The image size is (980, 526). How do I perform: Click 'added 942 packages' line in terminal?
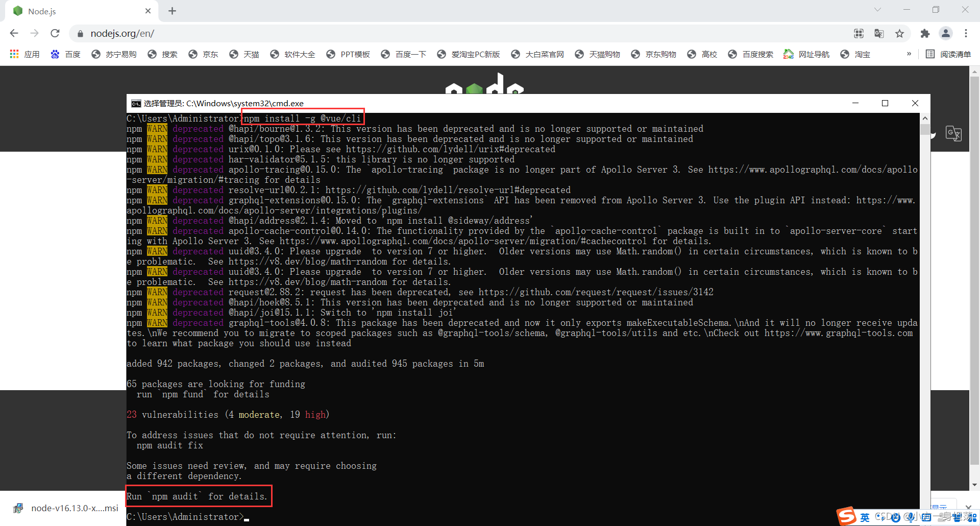tap(305, 364)
